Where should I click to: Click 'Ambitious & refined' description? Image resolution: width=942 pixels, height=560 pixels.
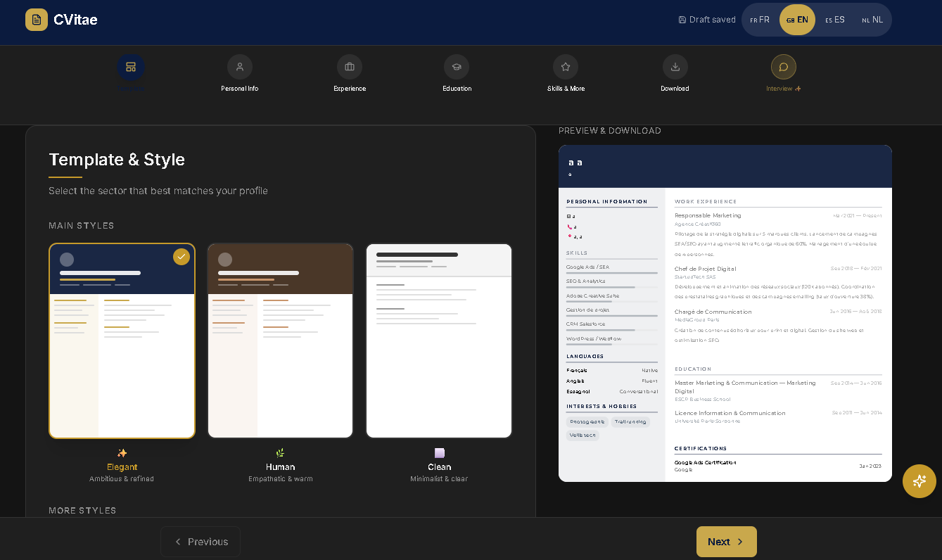(x=122, y=479)
